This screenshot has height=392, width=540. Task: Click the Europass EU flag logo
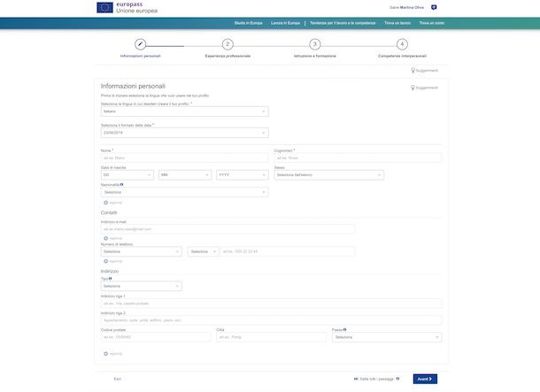tap(104, 8)
